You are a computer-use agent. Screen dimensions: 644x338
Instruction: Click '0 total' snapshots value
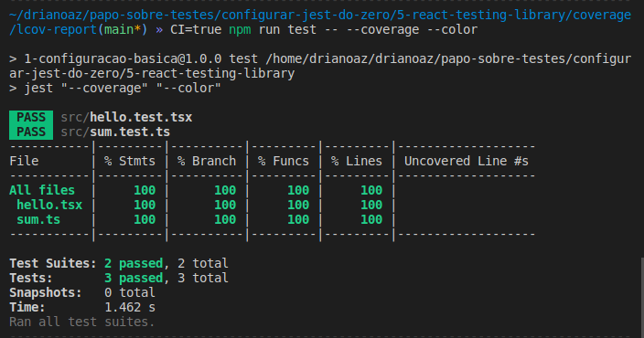[x=130, y=292]
